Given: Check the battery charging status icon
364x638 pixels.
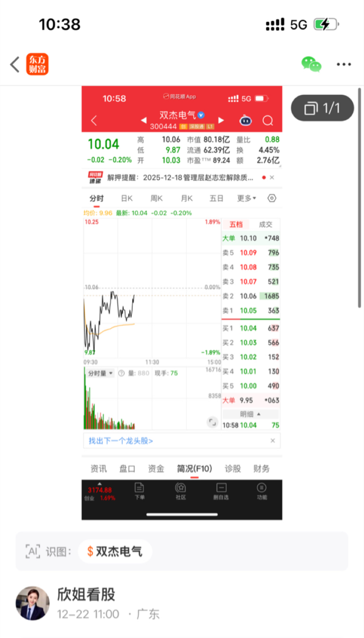Looking at the screenshot, I should 326,24.
